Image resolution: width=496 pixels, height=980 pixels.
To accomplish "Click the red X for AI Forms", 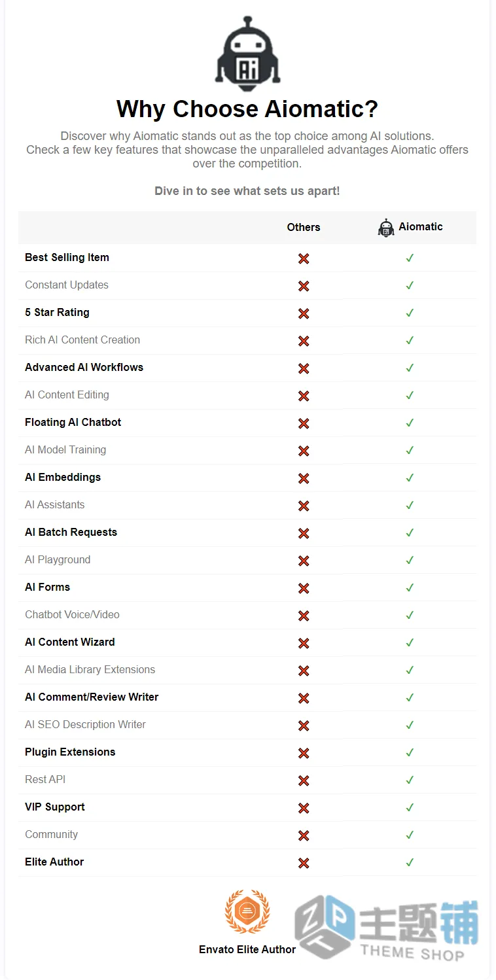I will (x=304, y=588).
